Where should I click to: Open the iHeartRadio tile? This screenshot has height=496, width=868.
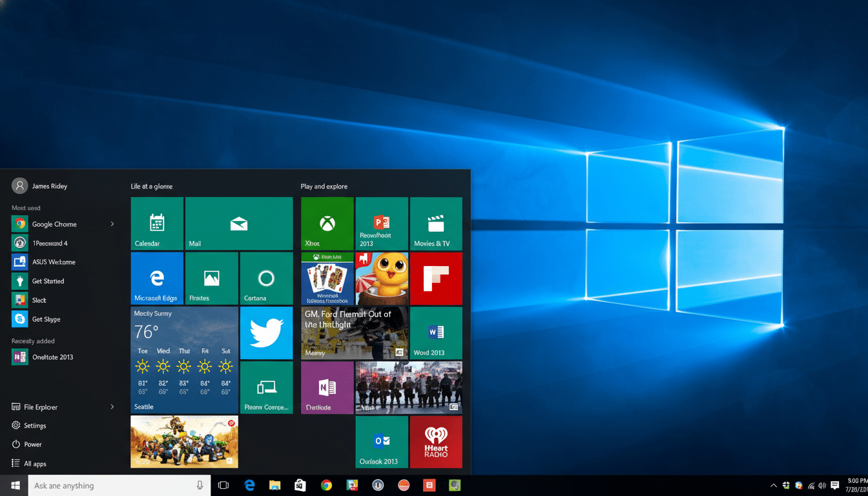[435, 442]
